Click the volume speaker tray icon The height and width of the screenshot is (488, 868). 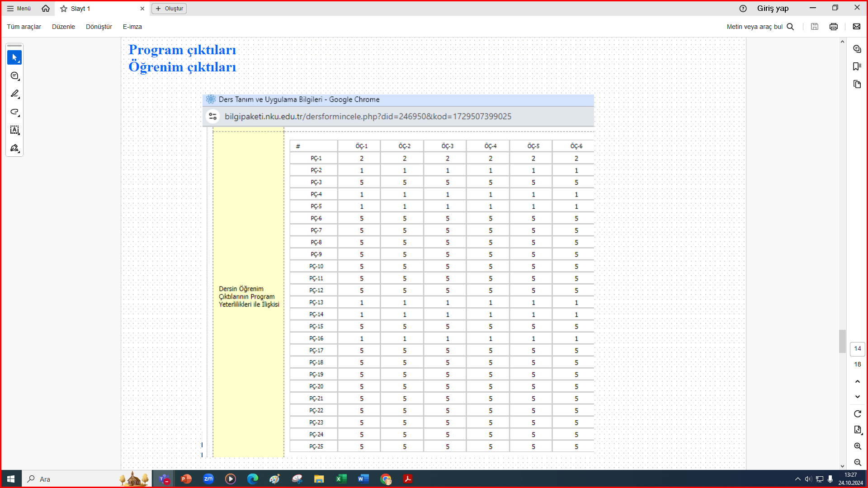pyautogui.click(x=808, y=479)
